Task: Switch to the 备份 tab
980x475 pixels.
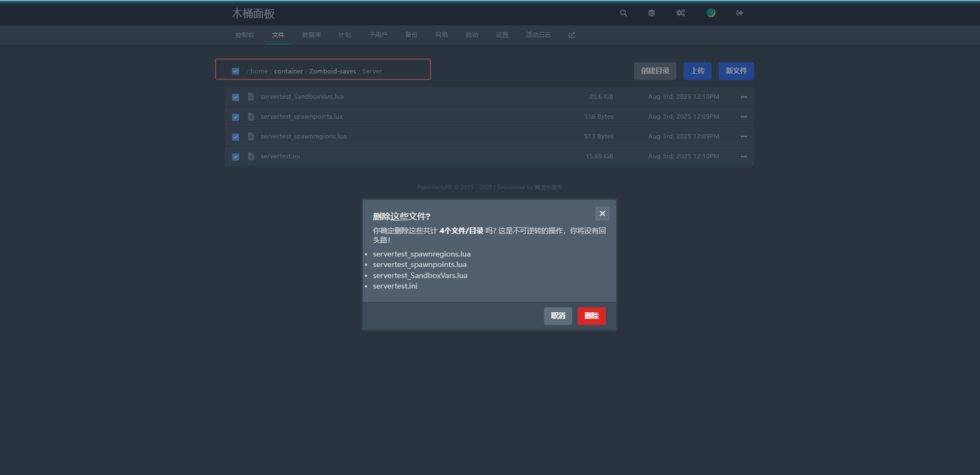Action: tap(411, 35)
